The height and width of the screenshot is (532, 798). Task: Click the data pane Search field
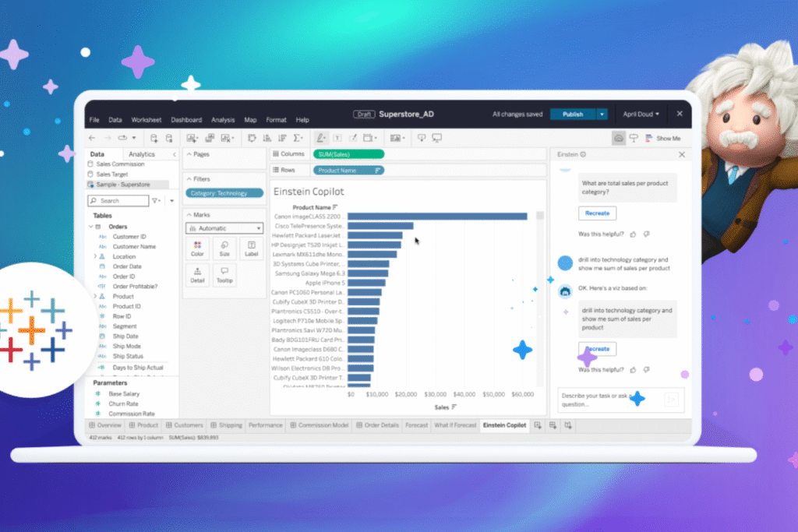click(x=118, y=201)
